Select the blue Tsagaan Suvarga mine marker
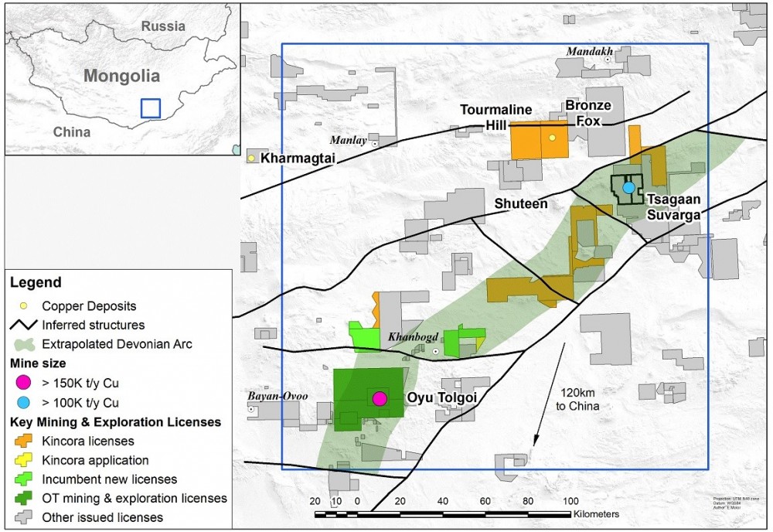This screenshot has width=773, height=532. click(628, 188)
